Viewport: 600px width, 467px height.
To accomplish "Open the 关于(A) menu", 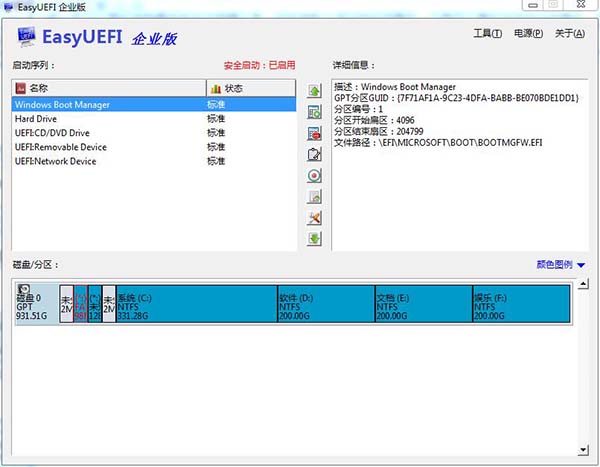I will pyautogui.click(x=570, y=33).
